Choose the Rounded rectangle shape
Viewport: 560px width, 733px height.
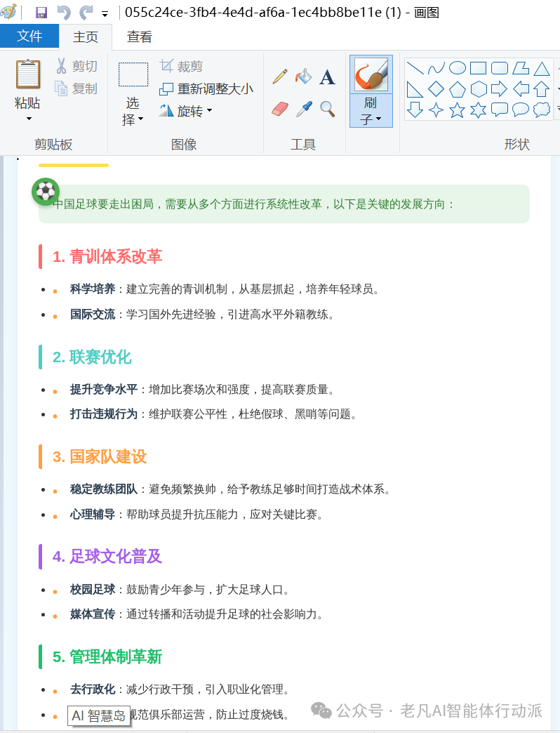click(x=499, y=68)
